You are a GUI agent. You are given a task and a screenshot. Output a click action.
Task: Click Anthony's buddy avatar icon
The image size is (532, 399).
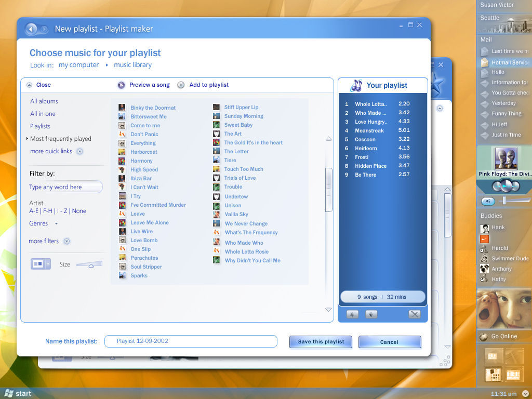click(x=484, y=269)
